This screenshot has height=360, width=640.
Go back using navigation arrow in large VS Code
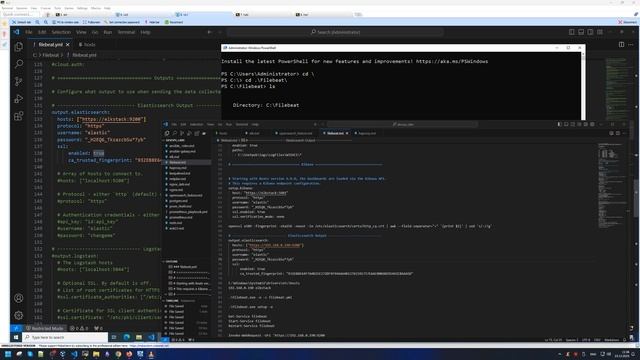[x=209, y=32]
